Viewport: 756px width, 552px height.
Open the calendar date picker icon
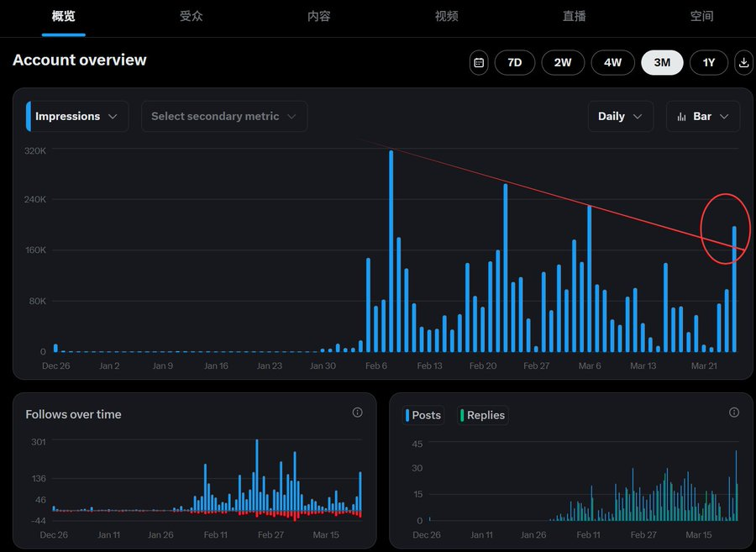coord(478,62)
